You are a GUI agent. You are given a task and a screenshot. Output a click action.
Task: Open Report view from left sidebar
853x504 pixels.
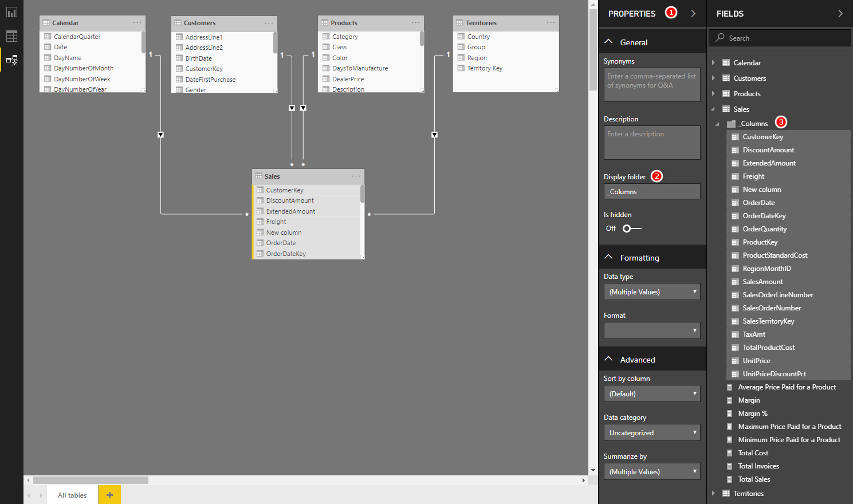11,12
